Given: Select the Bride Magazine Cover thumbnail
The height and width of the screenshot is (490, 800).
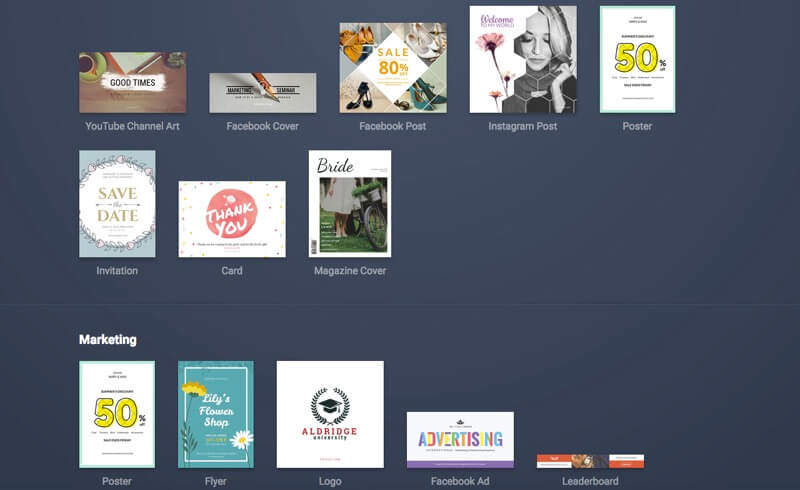Looking at the screenshot, I should [350, 204].
